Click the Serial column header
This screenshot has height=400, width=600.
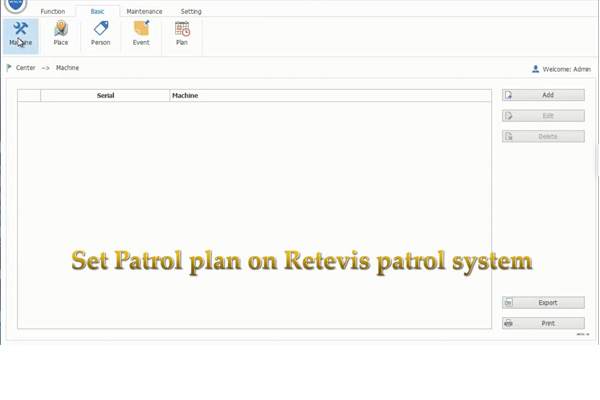tap(105, 96)
